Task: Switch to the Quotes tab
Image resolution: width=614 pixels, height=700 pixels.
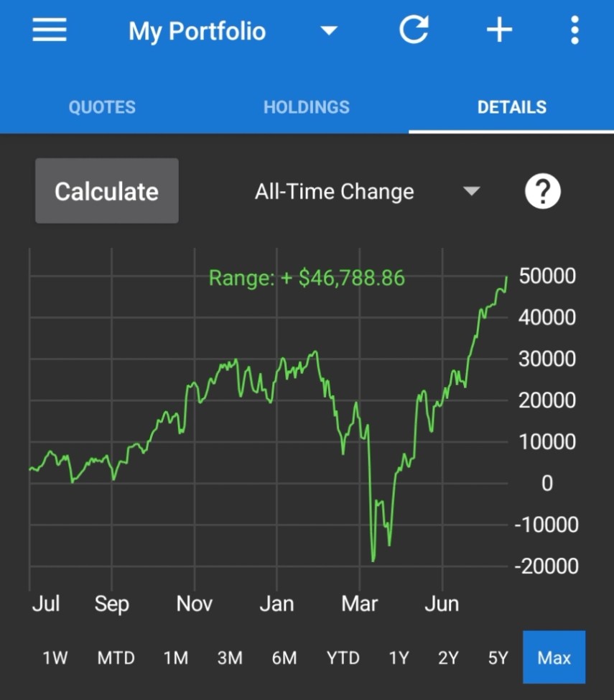Action: tap(102, 107)
